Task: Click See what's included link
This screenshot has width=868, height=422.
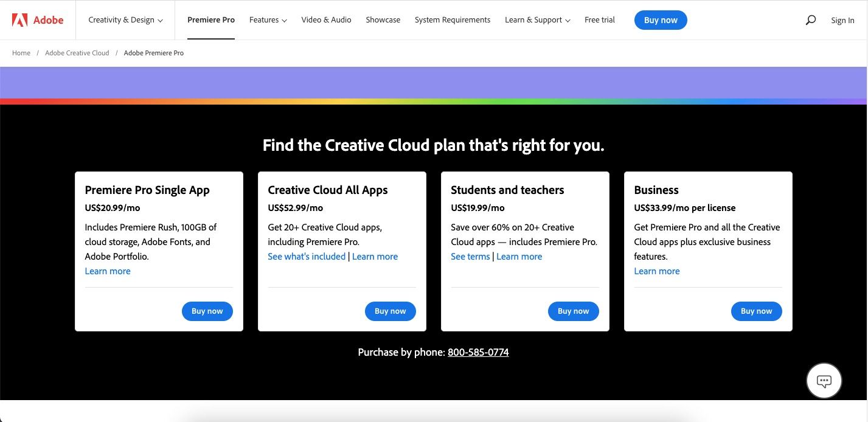Action: point(307,257)
